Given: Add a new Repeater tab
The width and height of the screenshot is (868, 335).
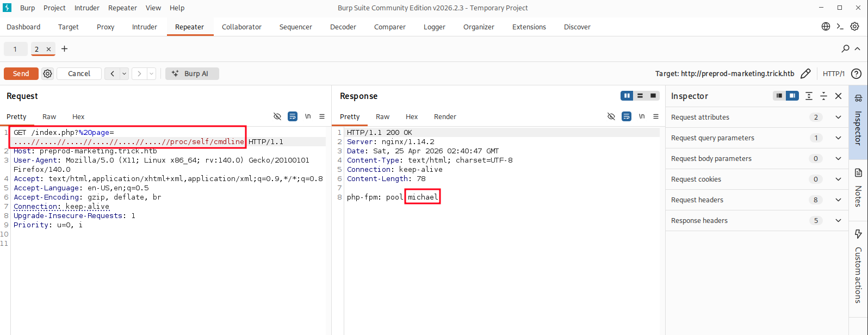Looking at the screenshot, I should click(x=64, y=49).
